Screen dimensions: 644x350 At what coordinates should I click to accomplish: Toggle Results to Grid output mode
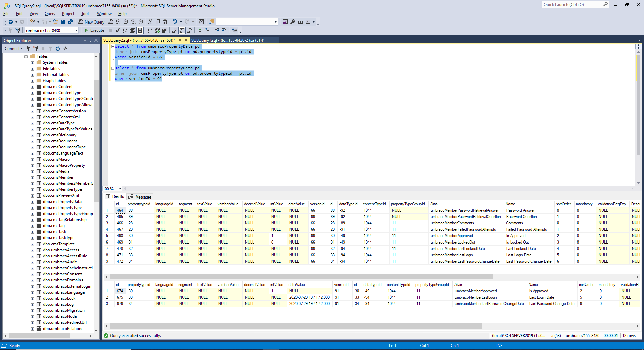tap(182, 30)
